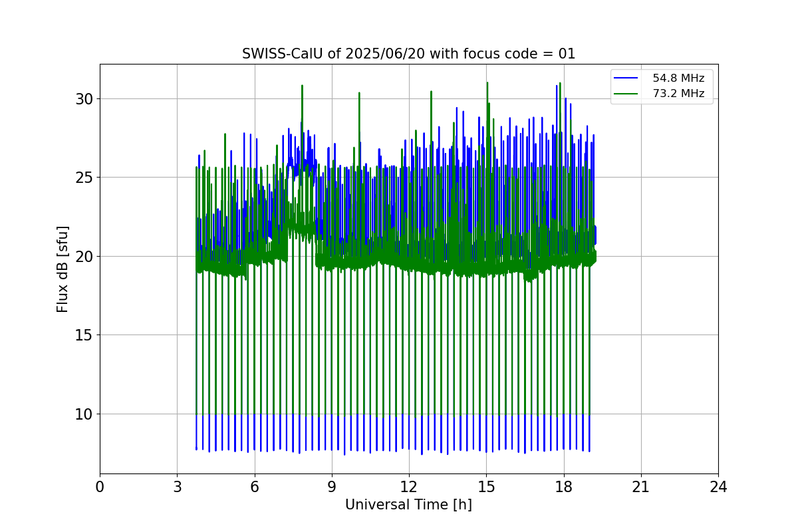Click the x-axis tick label '9'
The image size is (798, 532).
tap(332, 487)
